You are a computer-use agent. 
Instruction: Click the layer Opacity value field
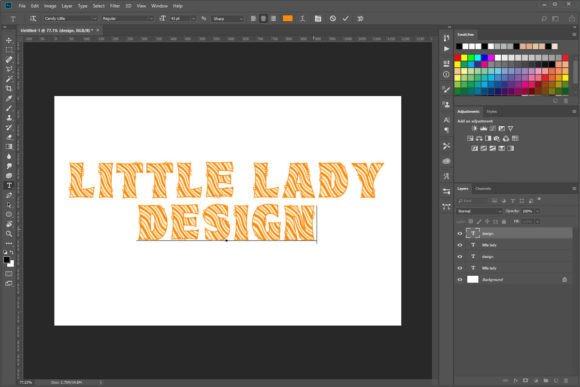(527, 211)
